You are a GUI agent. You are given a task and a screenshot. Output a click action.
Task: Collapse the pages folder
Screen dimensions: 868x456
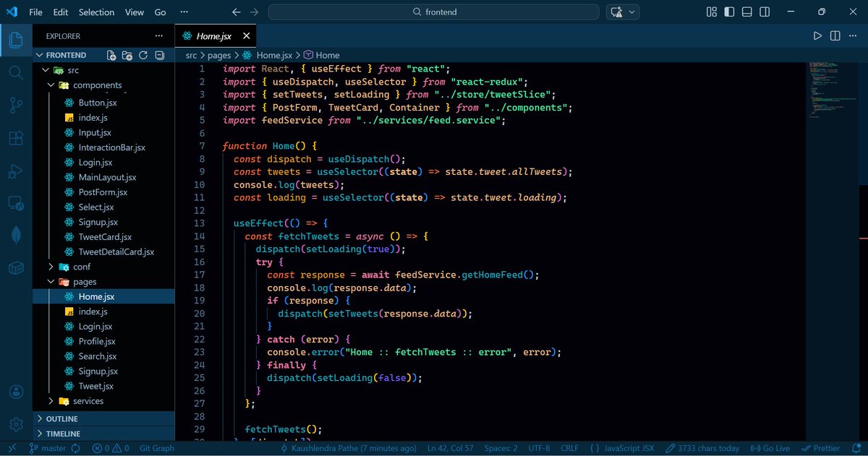tap(51, 282)
